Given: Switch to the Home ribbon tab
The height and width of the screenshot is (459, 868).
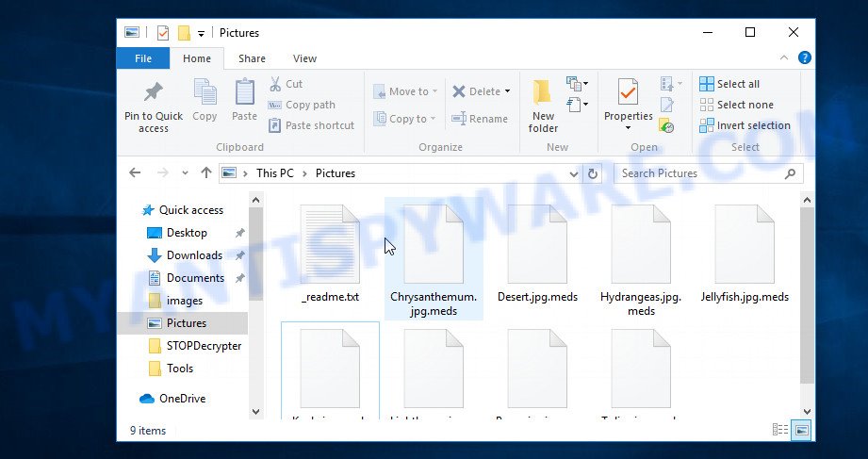Looking at the screenshot, I should coord(197,58).
